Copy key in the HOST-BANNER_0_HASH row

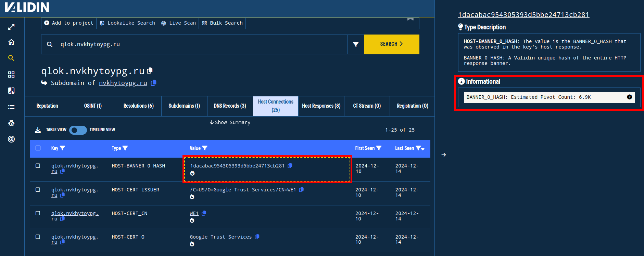click(62, 171)
